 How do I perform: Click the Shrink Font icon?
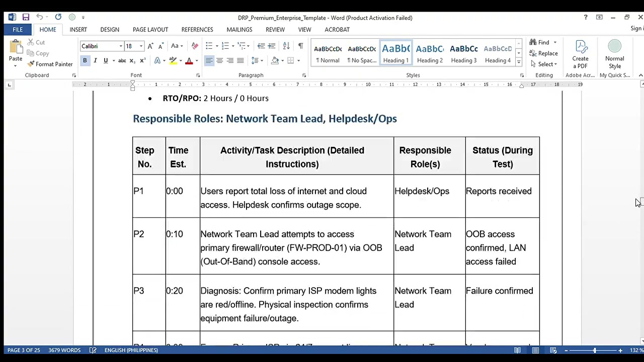[x=161, y=46]
